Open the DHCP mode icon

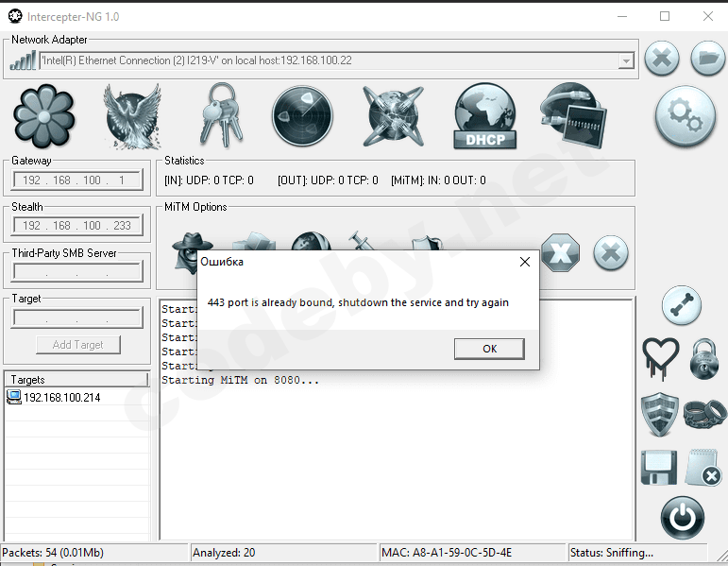click(484, 116)
